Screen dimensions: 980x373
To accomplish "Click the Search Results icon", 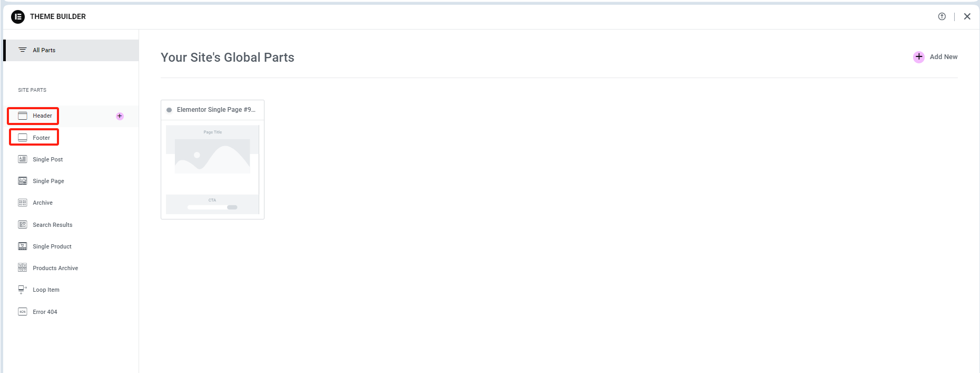I will pos(23,225).
